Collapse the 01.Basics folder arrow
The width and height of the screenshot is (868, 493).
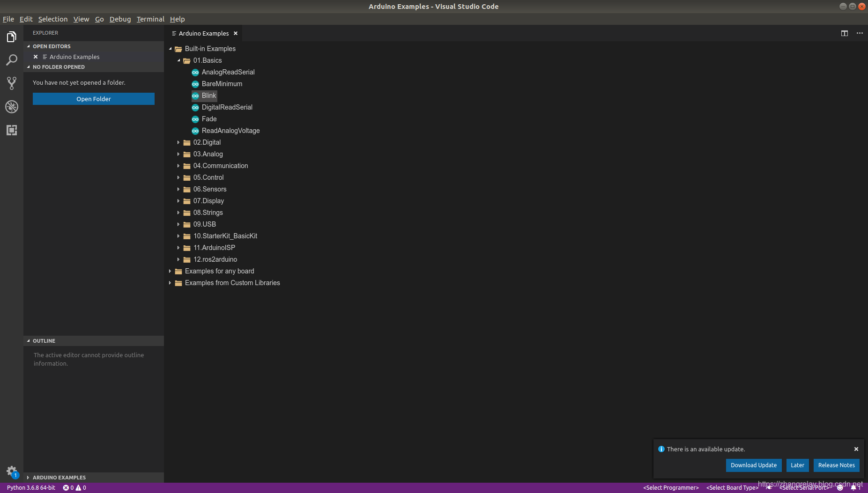click(x=178, y=60)
